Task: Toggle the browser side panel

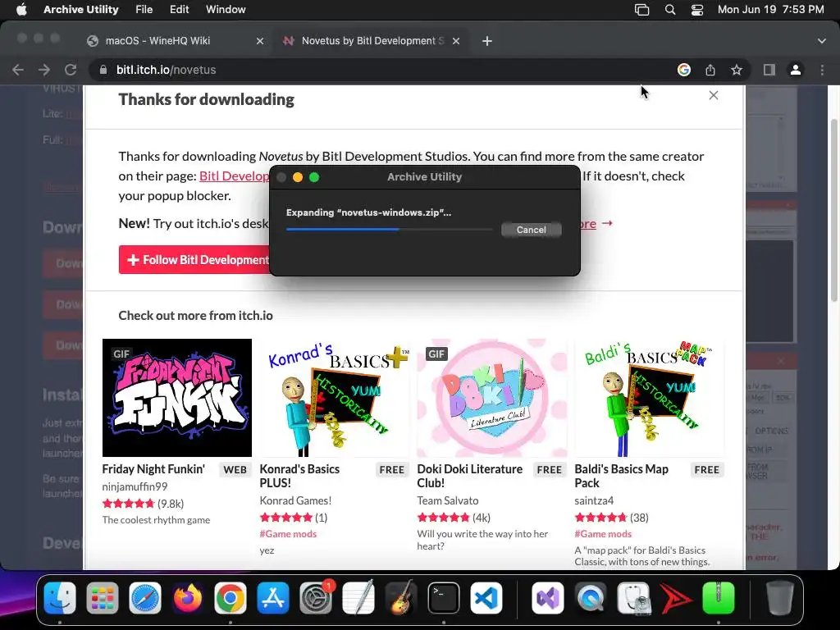Action: click(769, 70)
